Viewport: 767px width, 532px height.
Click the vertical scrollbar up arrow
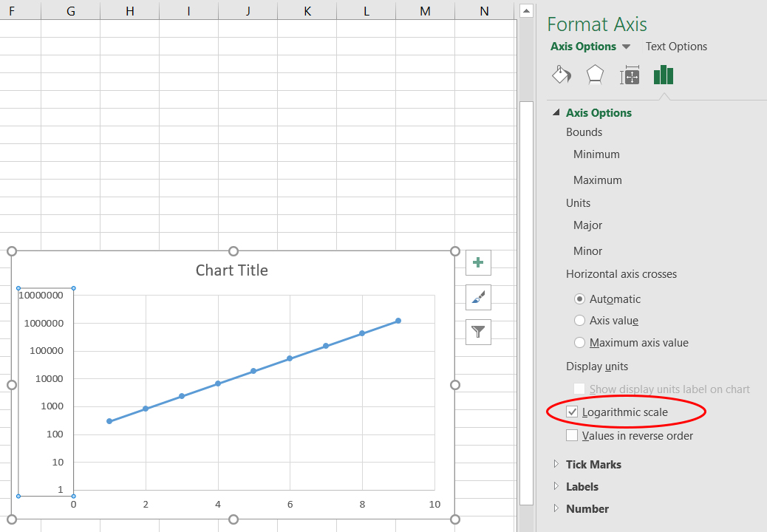pos(526,11)
